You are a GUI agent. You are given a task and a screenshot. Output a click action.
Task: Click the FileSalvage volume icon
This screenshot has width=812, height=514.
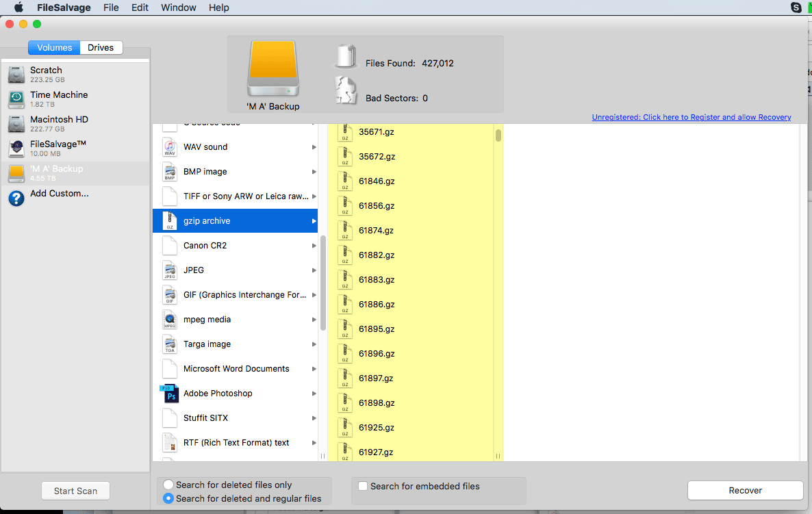coord(16,149)
